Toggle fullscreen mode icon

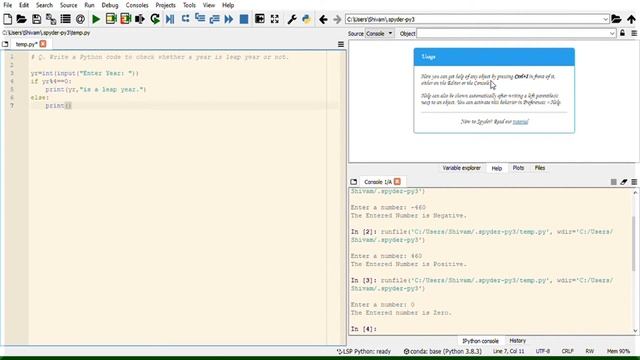tap(275, 19)
